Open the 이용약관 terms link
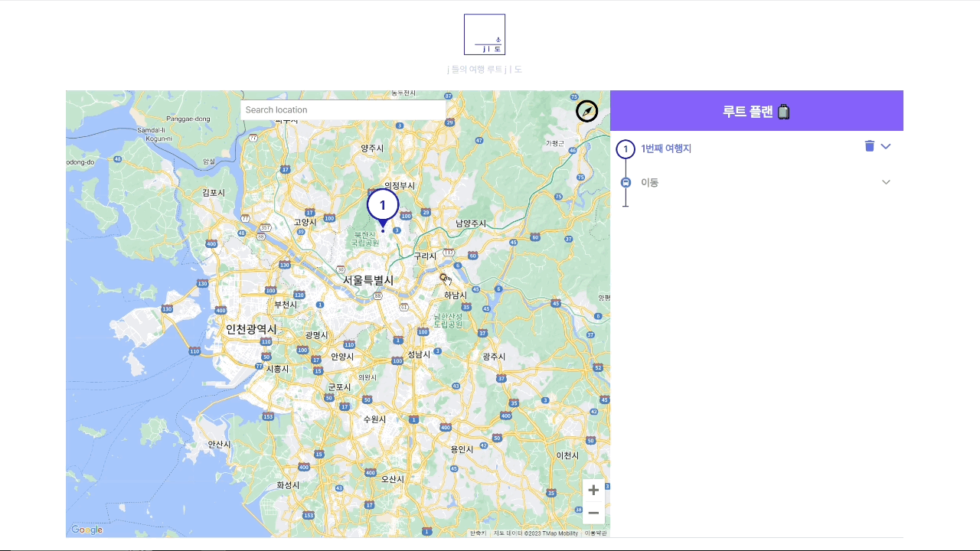This screenshot has height=551, width=980. [x=596, y=533]
